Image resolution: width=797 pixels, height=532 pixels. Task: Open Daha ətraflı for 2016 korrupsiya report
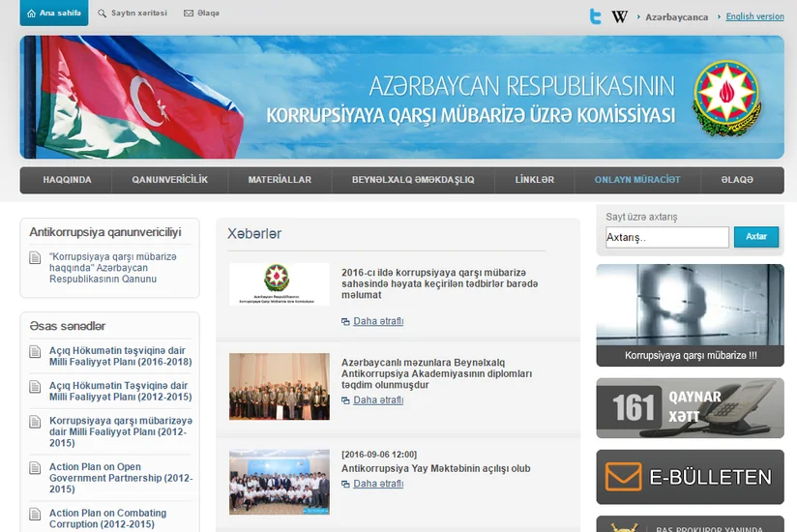[378, 321]
